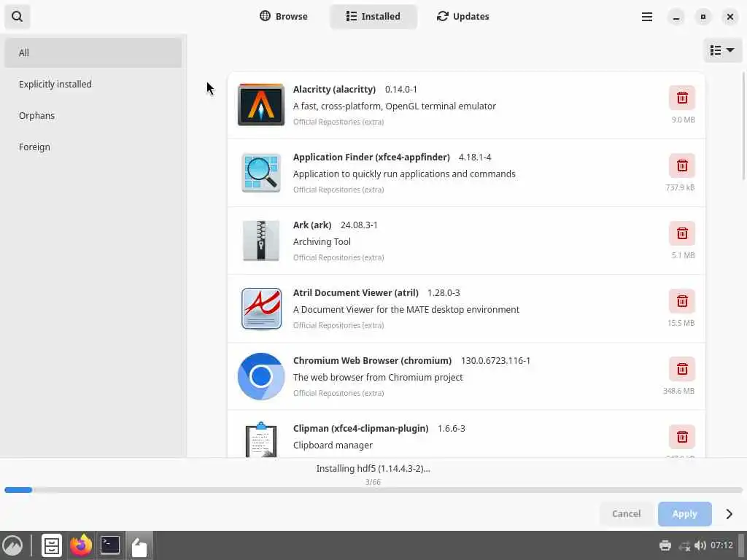The width and height of the screenshot is (747, 560).
Task: Remove Application Finder using its trash icon
Action: [x=682, y=166]
